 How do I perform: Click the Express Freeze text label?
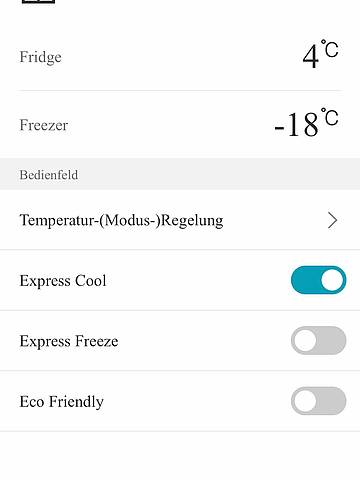click(69, 341)
